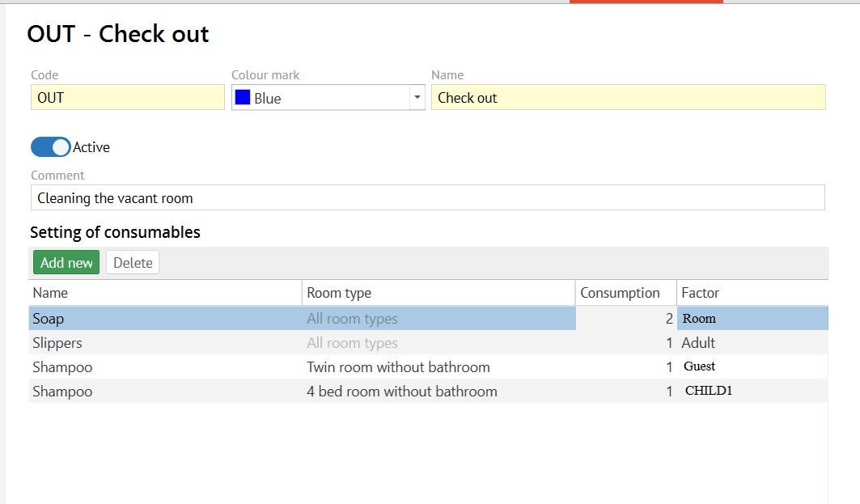Open the CHILD1 factor cell

tap(752, 392)
